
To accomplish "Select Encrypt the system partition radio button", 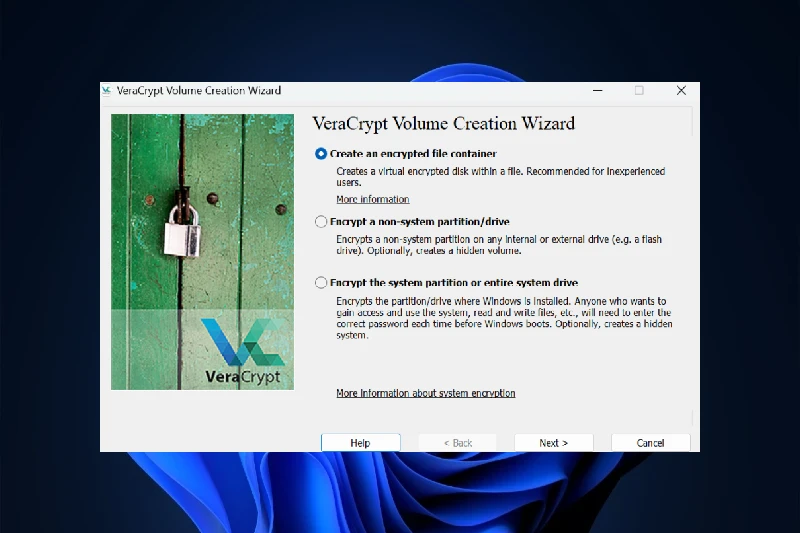I will click(321, 283).
